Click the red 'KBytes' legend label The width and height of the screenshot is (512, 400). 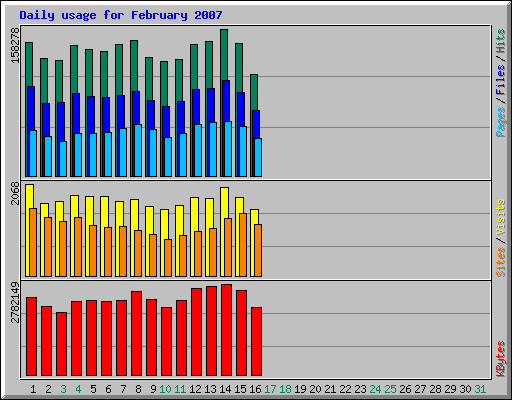click(501, 359)
